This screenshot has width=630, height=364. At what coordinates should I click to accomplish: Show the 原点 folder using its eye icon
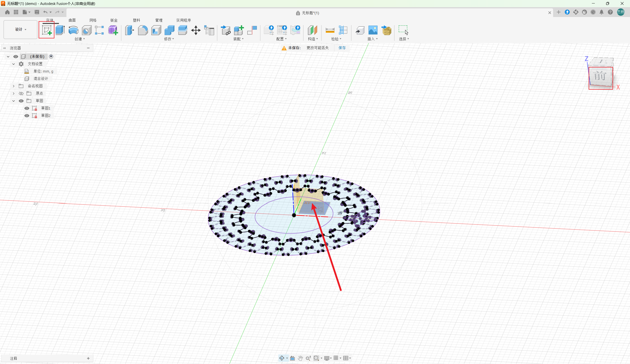pos(21,94)
